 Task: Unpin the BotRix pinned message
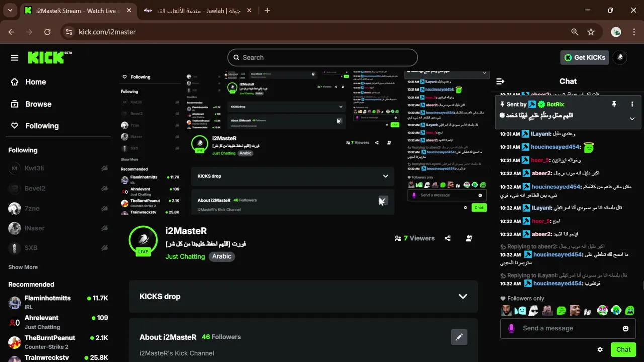(614, 104)
